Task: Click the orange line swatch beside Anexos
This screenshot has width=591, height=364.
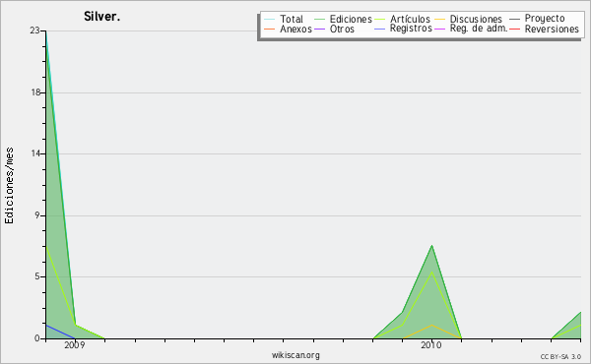Action: (270, 29)
